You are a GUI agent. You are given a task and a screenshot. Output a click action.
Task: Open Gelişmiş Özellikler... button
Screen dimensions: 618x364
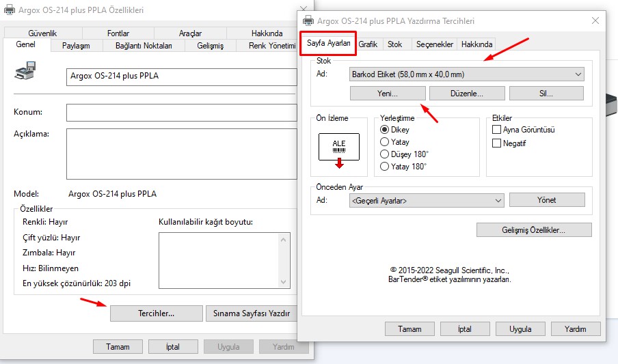[x=534, y=230]
